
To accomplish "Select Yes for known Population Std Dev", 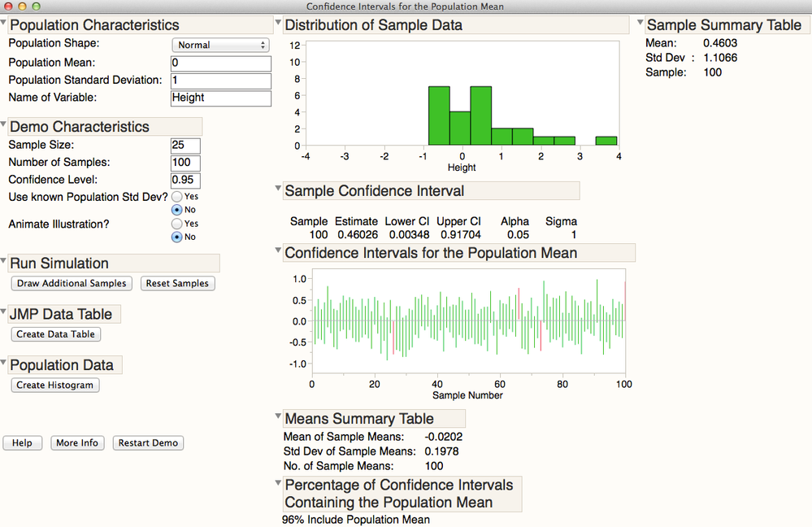I will point(176,197).
